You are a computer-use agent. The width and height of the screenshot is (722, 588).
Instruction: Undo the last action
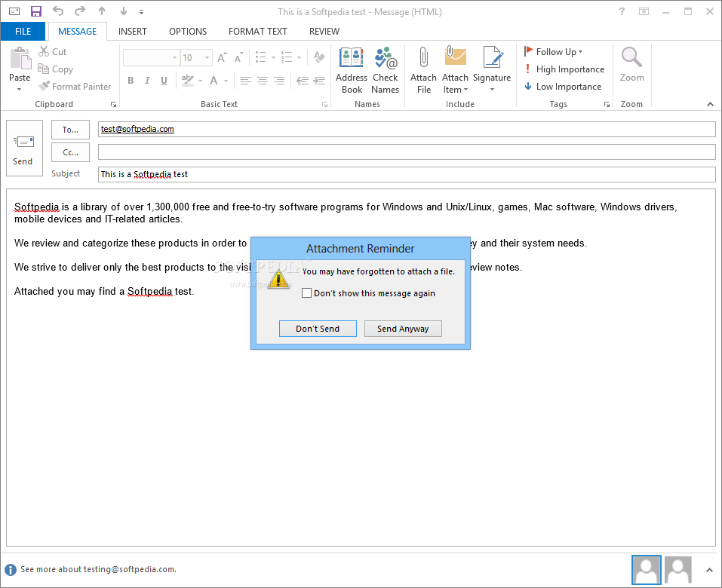point(58,11)
